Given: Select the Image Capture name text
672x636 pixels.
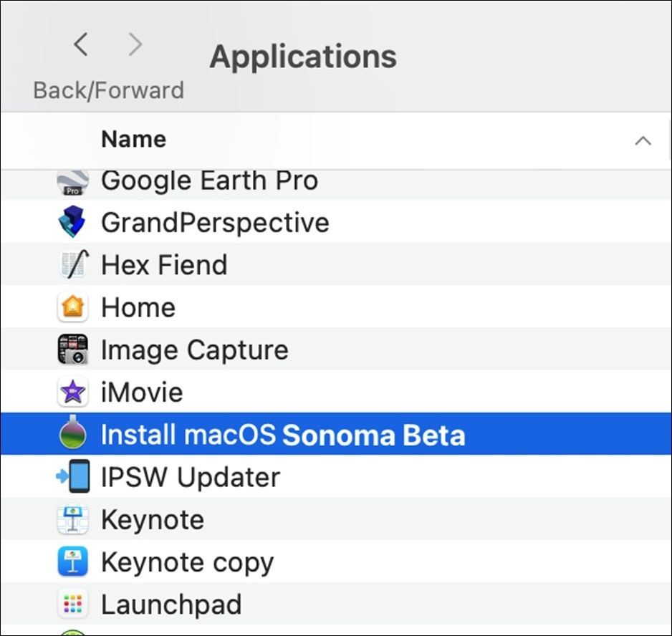Looking at the screenshot, I should [194, 350].
